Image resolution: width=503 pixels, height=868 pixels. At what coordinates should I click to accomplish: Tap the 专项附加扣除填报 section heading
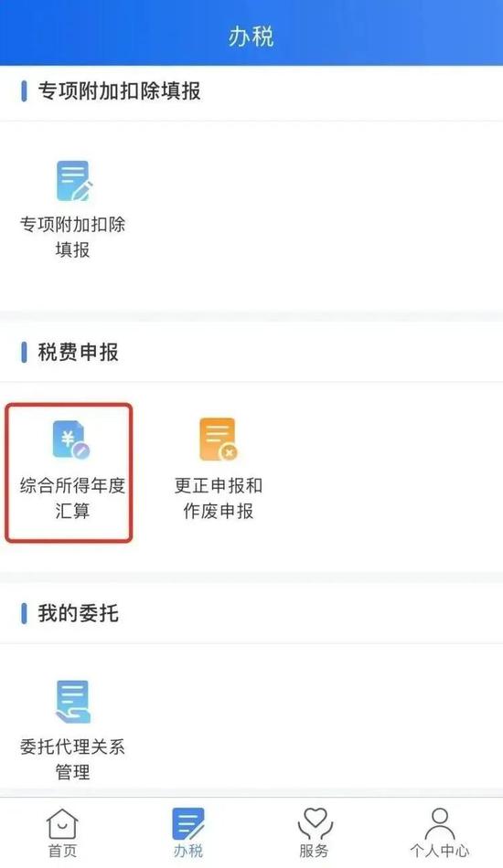click(x=119, y=90)
